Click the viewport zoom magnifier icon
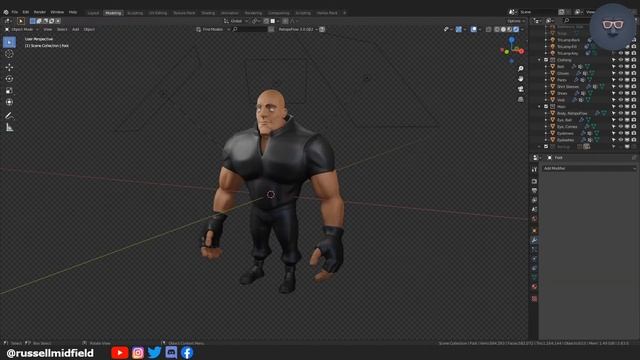Image resolution: width=640 pixels, height=360 pixels. (x=520, y=69)
